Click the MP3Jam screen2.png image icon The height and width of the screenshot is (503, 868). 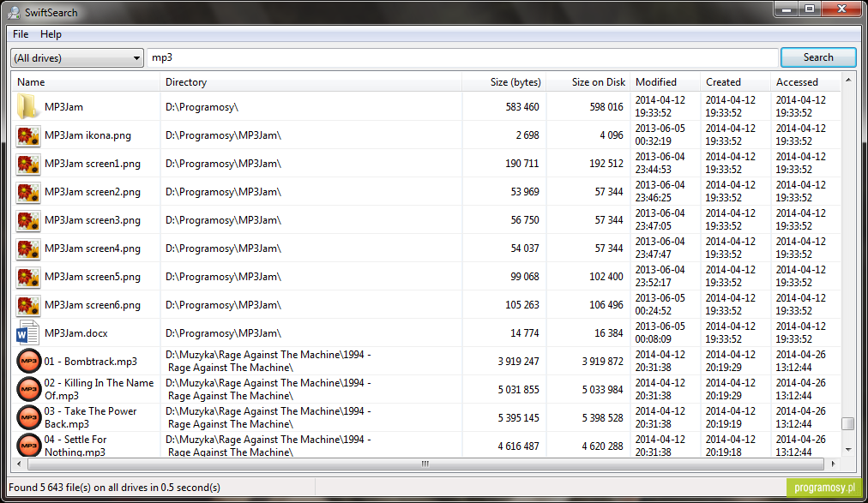tap(27, 192)
